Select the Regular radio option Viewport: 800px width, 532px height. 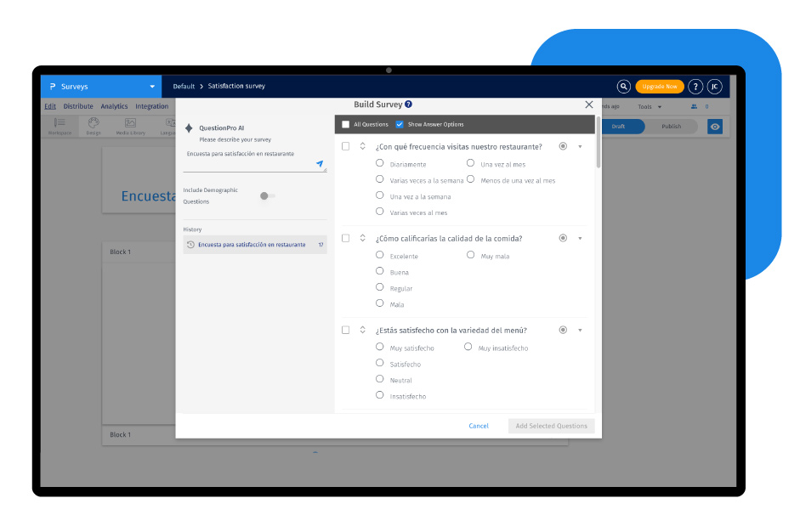379,287
